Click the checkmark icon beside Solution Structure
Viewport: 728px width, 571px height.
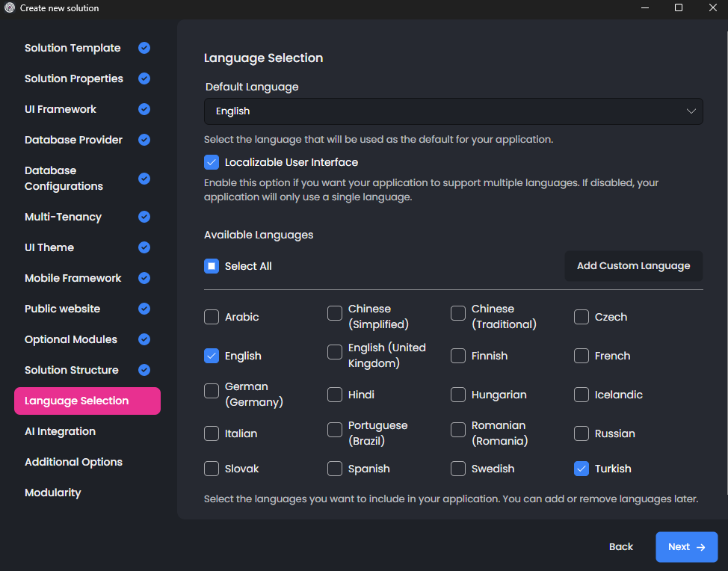click(144, 370)
